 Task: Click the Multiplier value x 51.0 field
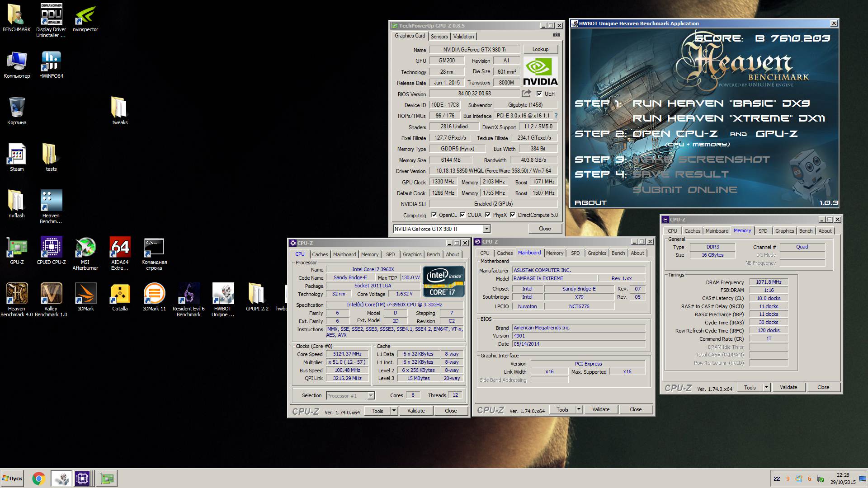347,362
